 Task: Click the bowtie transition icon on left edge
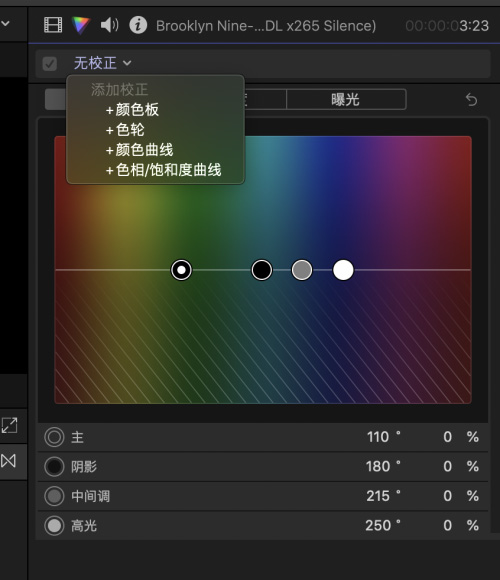[8, 461]
